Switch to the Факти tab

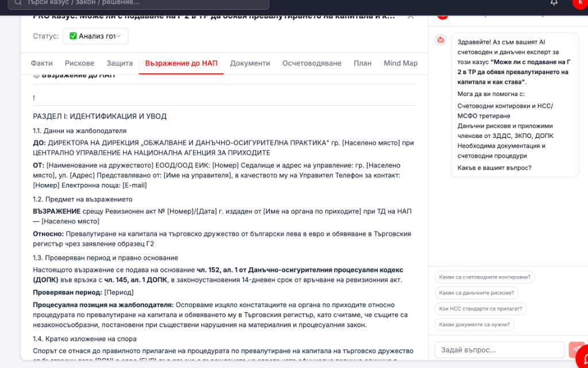[41, 63]
